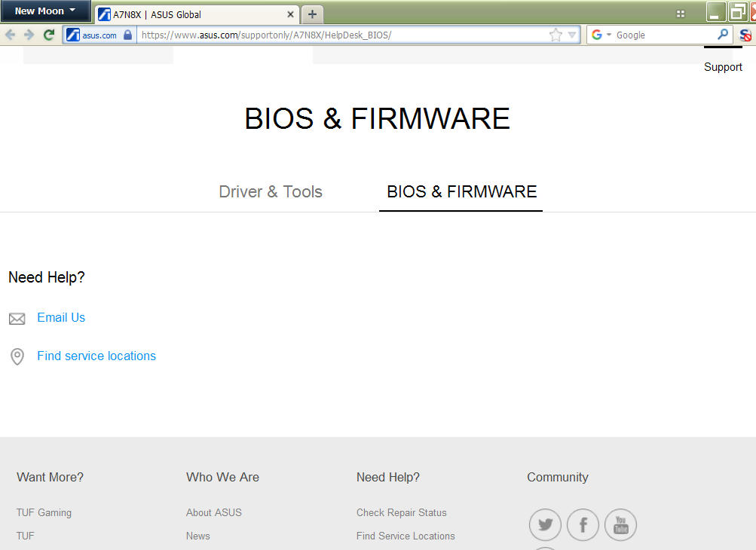Open the Check Repair Status link

(x=402, y=513)
